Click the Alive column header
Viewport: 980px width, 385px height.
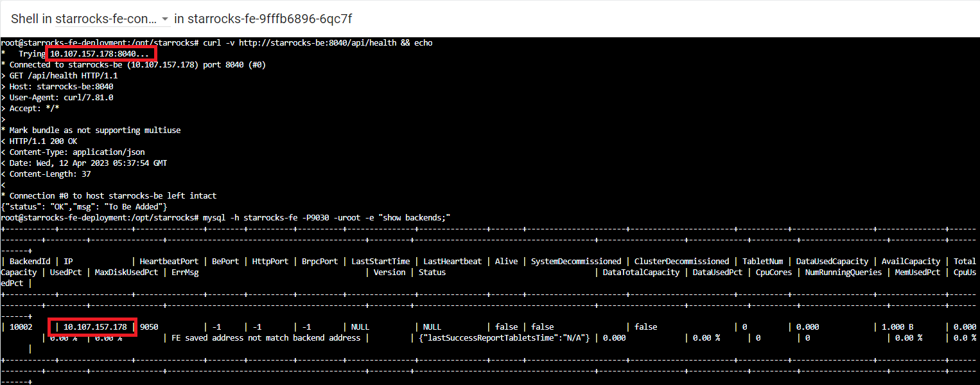pos(506,261)
